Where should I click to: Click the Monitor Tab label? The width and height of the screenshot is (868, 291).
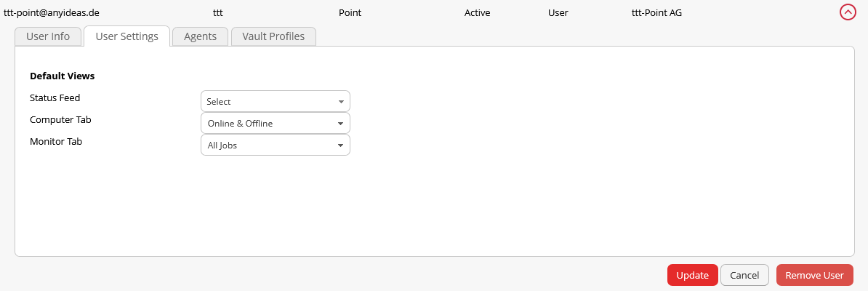tap(56, 142)
